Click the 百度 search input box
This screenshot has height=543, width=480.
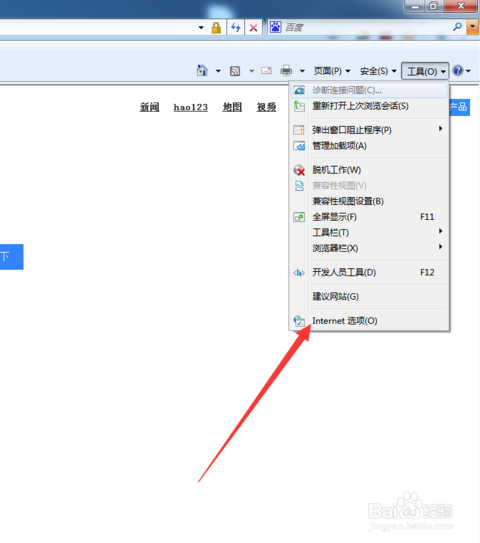point(367,27)
